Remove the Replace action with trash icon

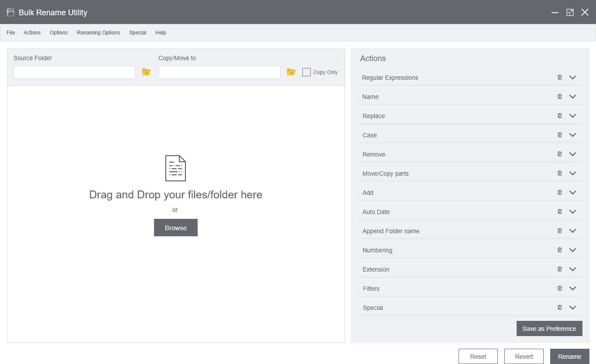click(560, 116)
